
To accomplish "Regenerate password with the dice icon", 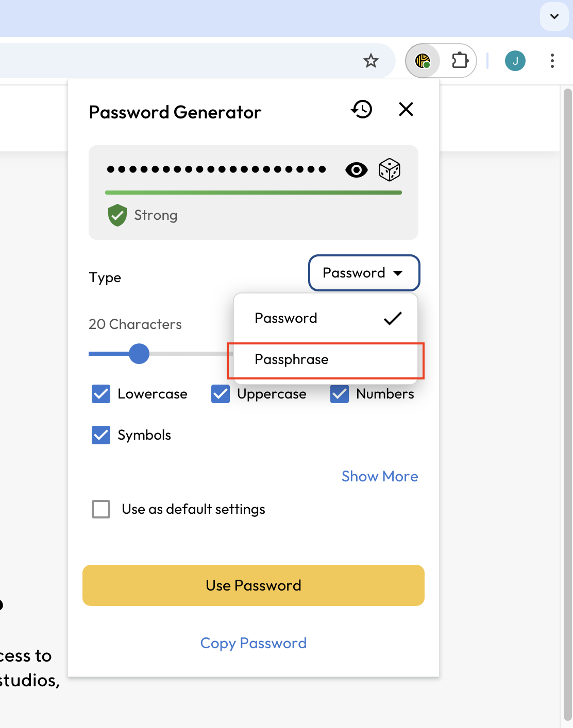I will tap(390, 170).
